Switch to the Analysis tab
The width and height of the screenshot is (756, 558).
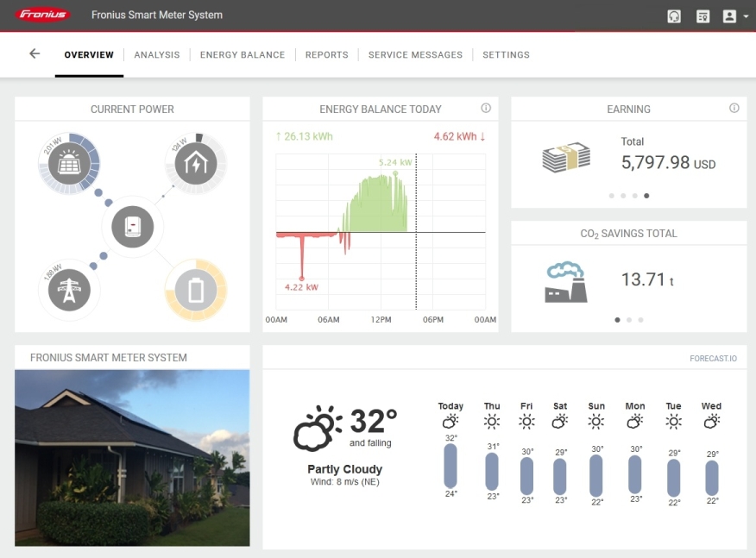pos(157,55)
